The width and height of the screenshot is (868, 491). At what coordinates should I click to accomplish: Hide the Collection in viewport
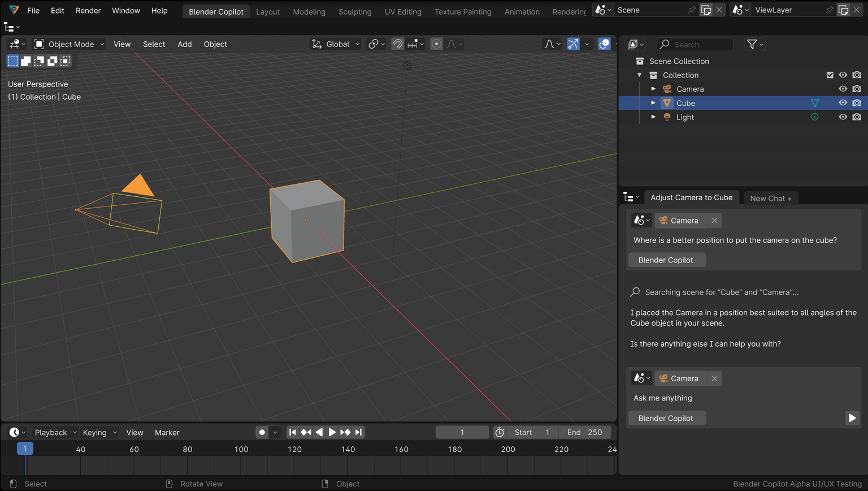click(843, 75)
